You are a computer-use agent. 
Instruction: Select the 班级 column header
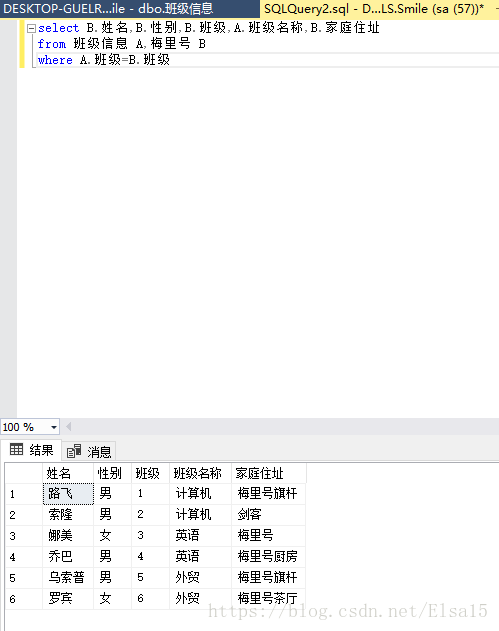pyautogui.click(x=151, y=473)
